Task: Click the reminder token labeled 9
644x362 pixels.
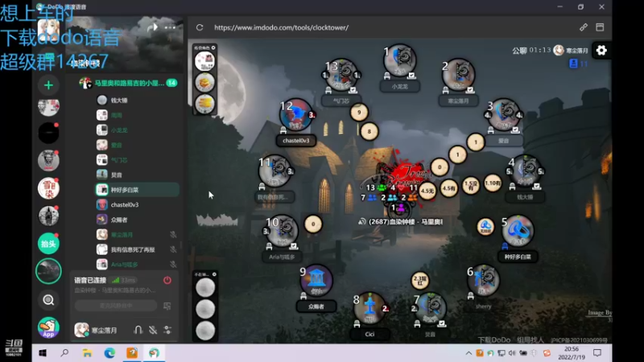Action: 359,113
